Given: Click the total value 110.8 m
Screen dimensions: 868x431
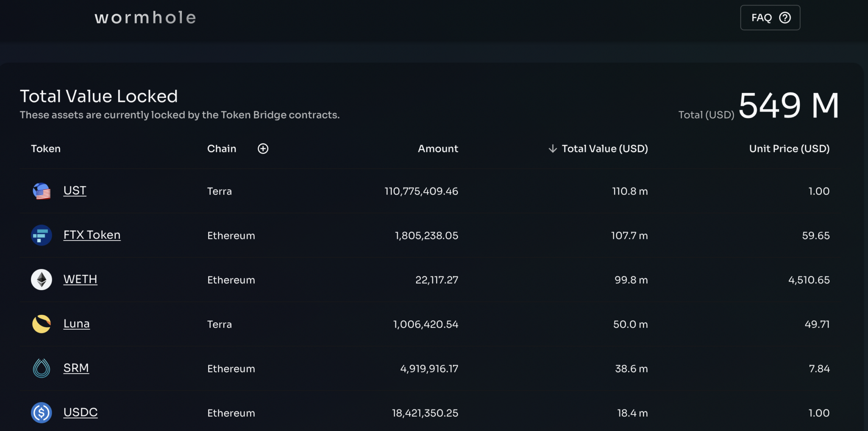Looking at the screenshot, I should click(630, 191).
